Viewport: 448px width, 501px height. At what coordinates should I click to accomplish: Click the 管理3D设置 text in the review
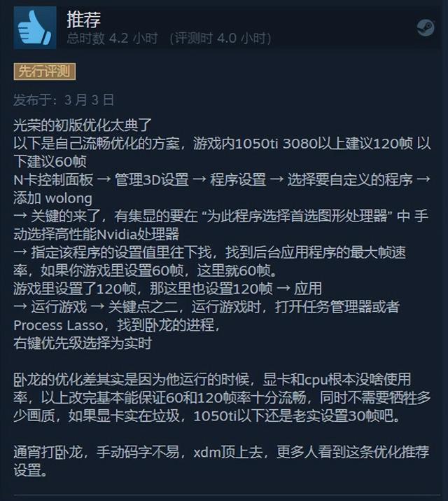(152, 180)
